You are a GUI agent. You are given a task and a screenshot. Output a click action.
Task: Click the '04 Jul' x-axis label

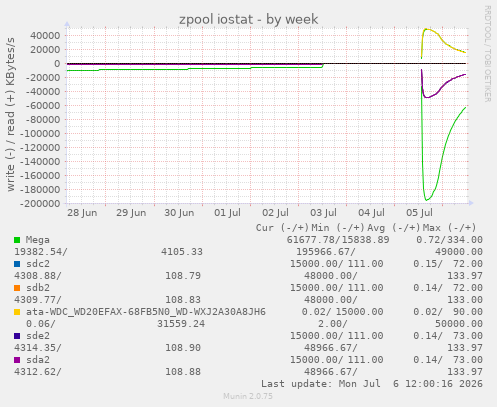[x=372, y=213]
